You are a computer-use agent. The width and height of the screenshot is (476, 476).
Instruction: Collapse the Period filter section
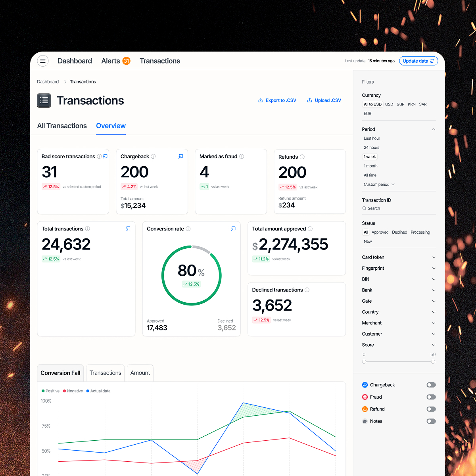coord(434,129)
